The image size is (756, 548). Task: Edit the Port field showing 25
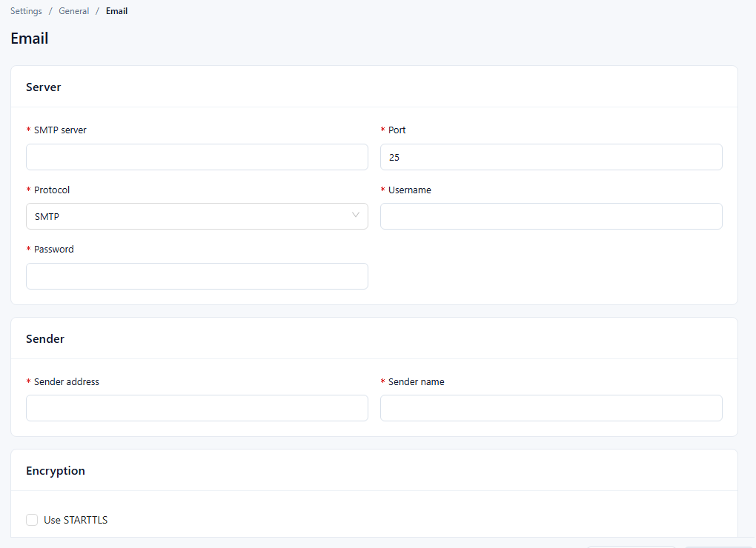click(551, 157)
